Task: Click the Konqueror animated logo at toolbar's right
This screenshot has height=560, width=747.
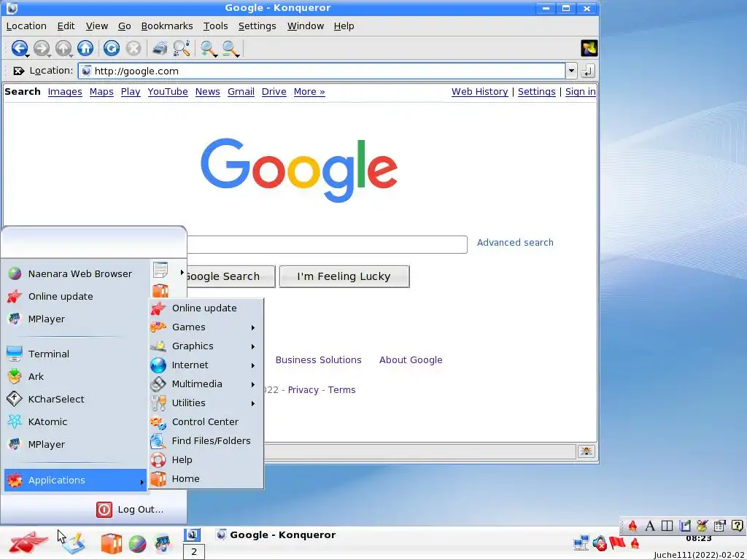Action: 589,48
